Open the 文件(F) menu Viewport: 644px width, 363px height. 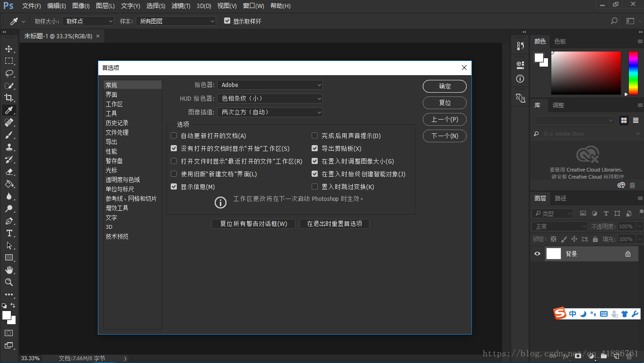click(x=32, y=6)
